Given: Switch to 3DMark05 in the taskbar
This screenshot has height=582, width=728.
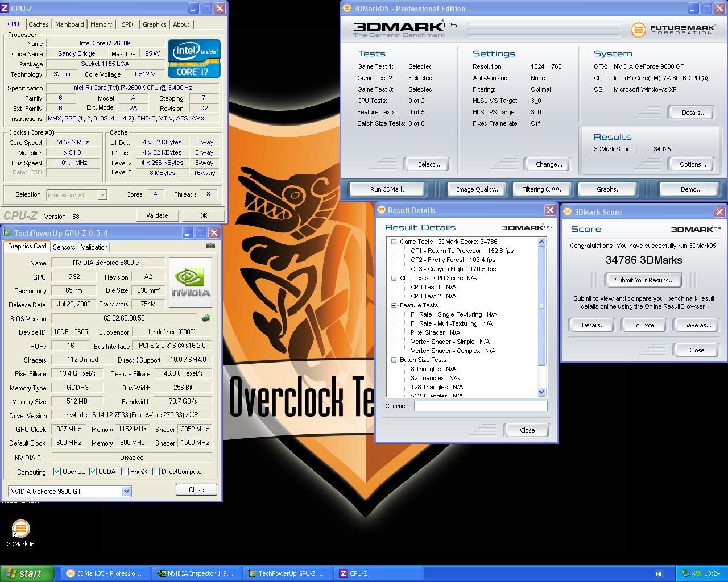Looking at the screenshot, I should 105,573.
